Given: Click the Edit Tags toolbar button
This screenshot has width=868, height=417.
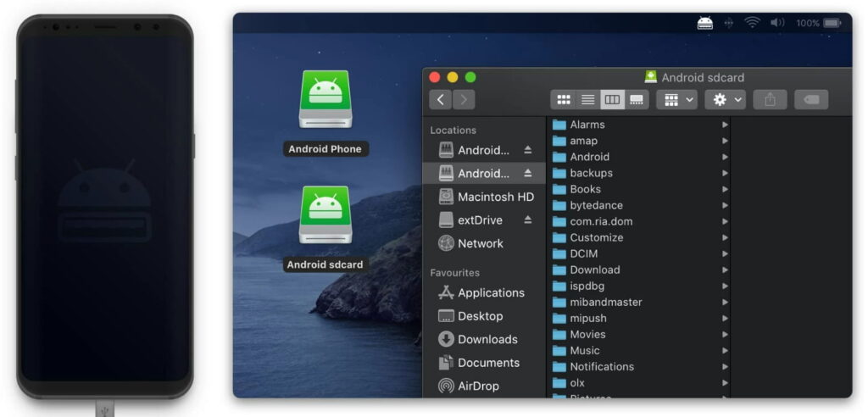Looking at the screenshot, I should click(x=811, y=100).
